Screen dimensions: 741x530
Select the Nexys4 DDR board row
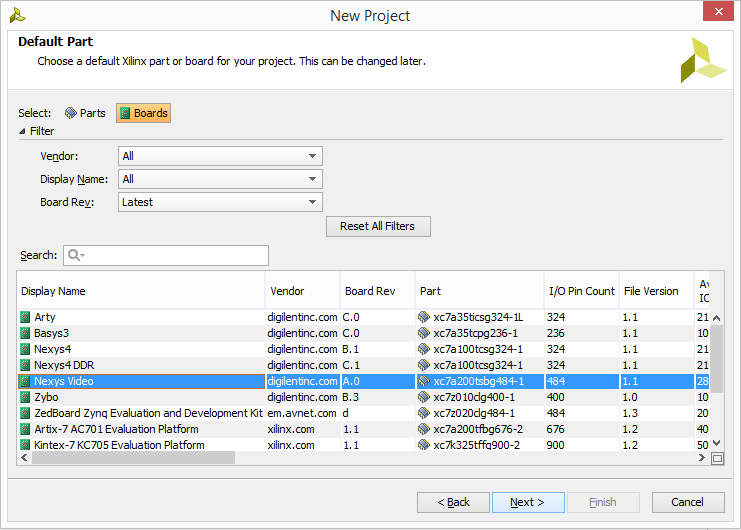point(363,365)
